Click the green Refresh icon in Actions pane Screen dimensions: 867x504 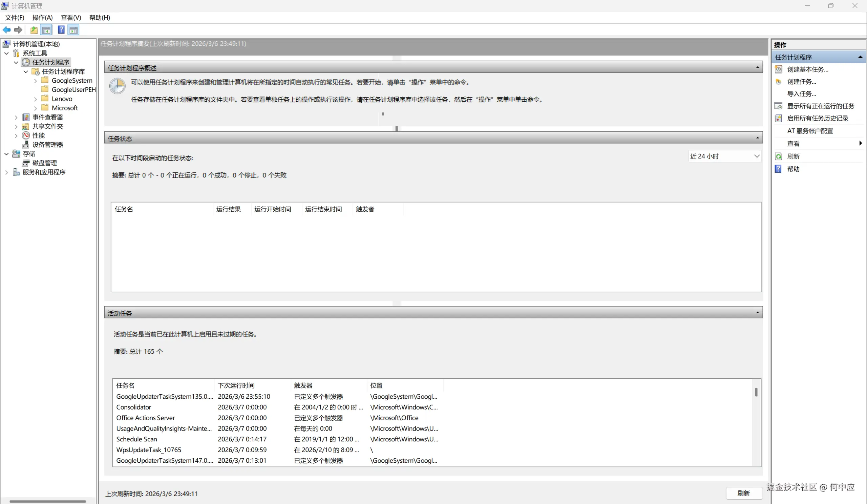point(778,156)
